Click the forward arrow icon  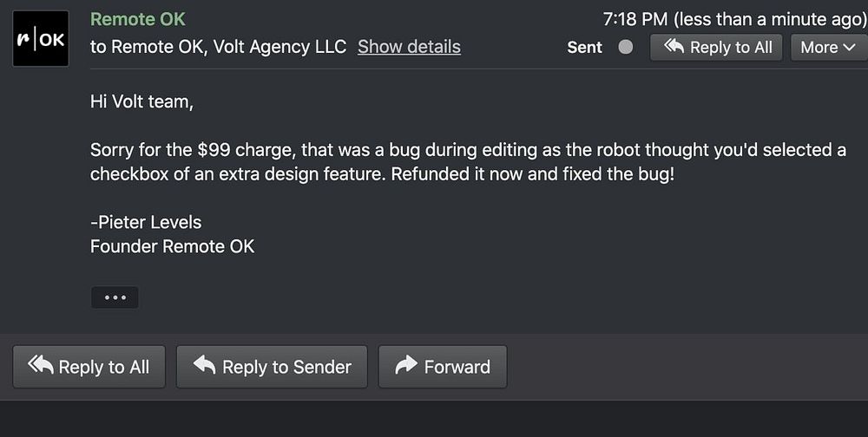click(405, 366)
